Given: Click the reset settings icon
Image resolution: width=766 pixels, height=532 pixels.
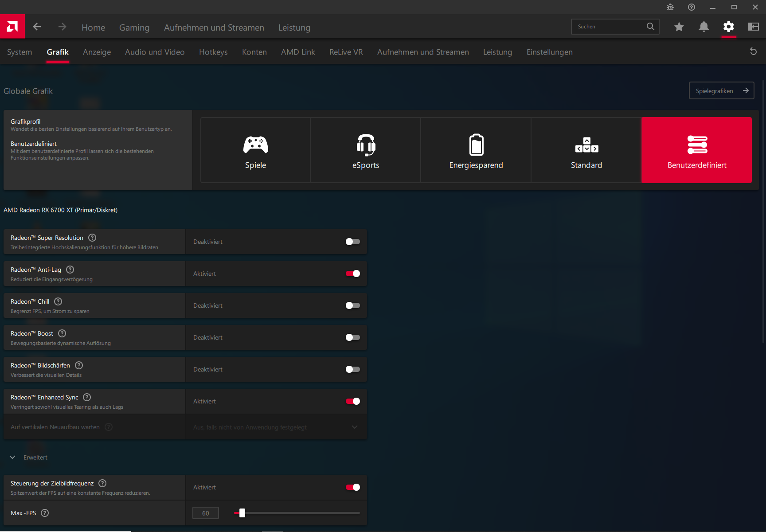Looking at the screenshot, I should coord(753,51).
